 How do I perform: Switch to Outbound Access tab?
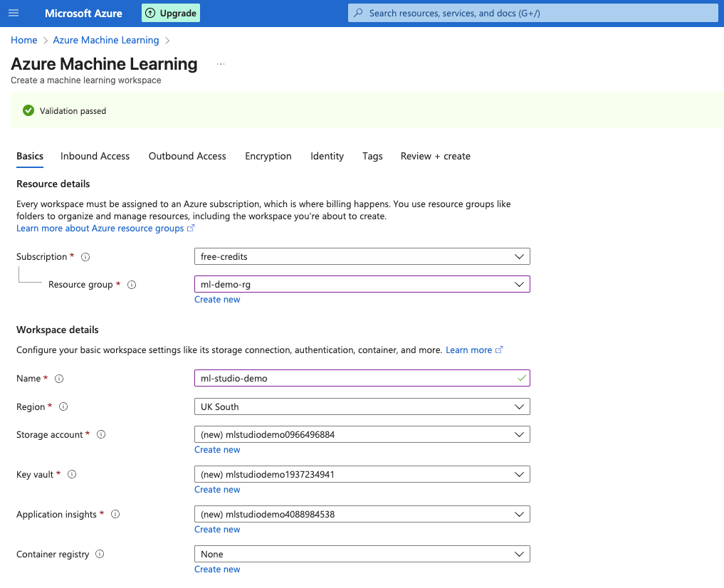coord(187,156)
